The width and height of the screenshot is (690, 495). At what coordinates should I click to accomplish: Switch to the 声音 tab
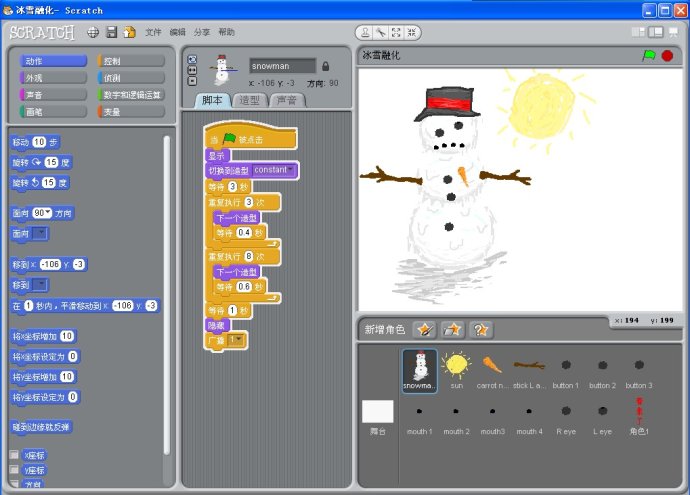click(287, 100)
